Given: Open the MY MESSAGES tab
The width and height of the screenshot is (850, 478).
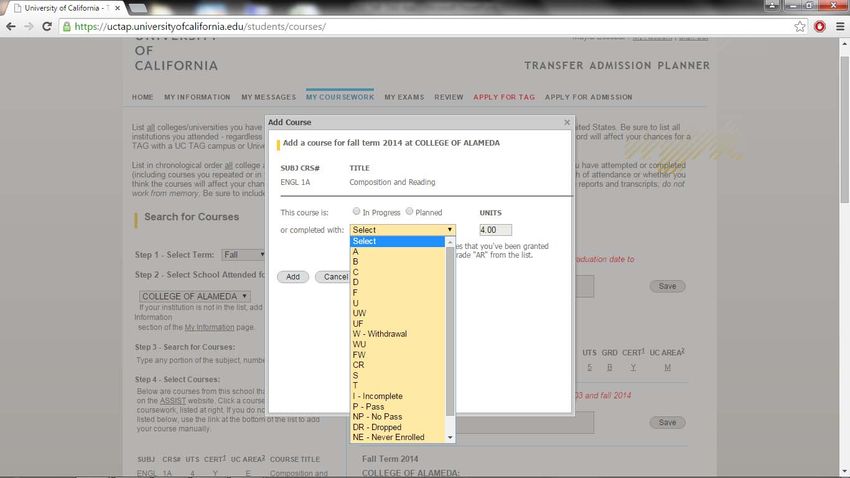Looking at the screenshot, I should (x=268, y=97).
